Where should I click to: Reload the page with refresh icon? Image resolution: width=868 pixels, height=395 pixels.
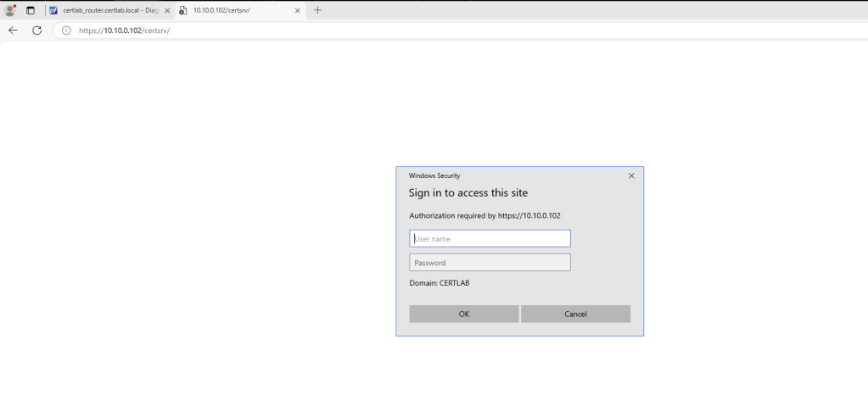[x=36, y=30]
